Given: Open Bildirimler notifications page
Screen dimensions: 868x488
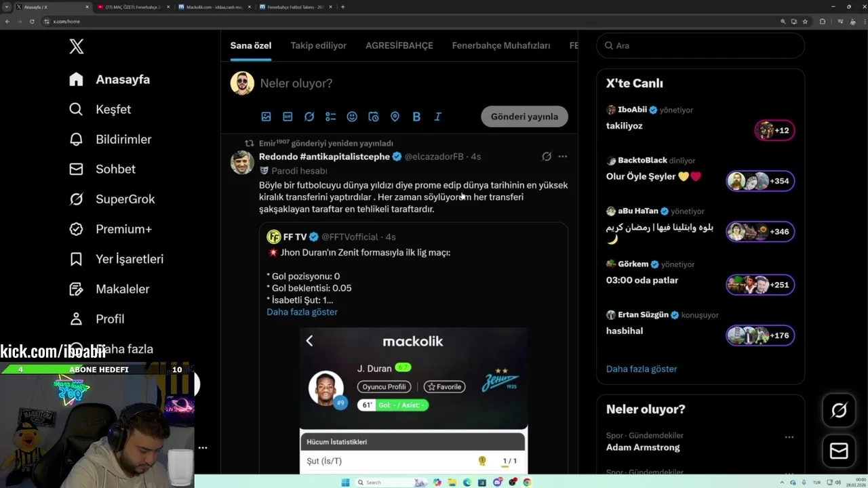Looking at the screenshot, I should (x=110, y=139).
